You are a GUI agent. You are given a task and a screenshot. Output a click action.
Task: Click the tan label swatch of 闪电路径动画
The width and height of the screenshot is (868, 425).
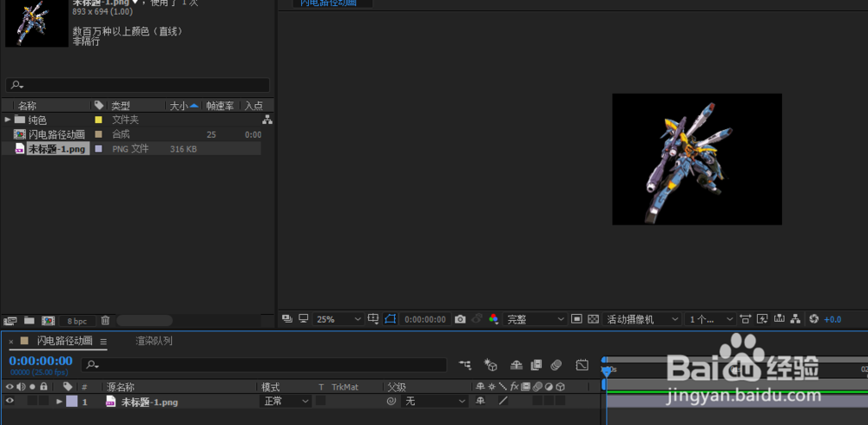click(99, 134)
